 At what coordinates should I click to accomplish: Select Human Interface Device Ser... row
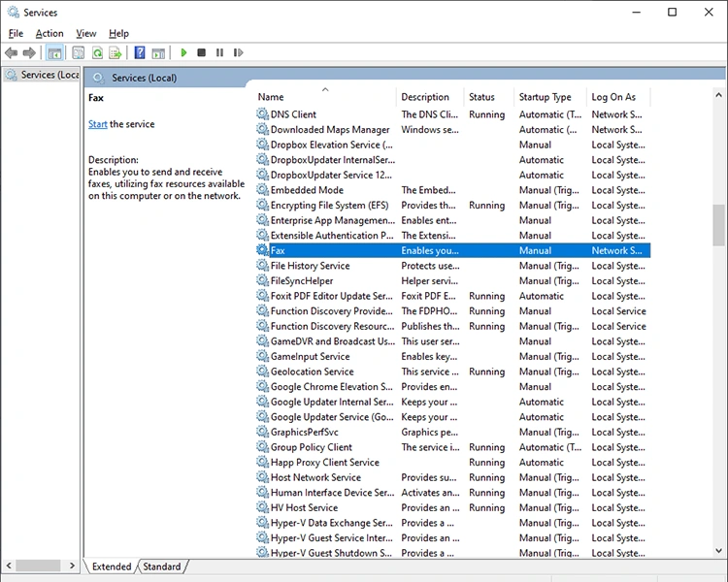click(452, 493)
